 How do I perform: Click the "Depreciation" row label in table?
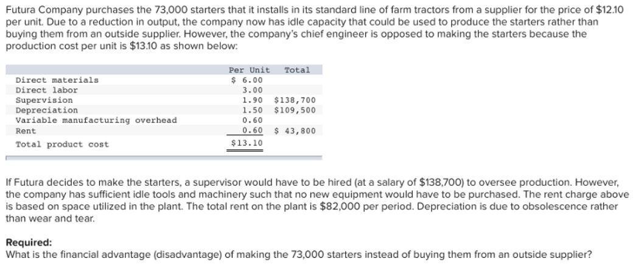[46, 110]
